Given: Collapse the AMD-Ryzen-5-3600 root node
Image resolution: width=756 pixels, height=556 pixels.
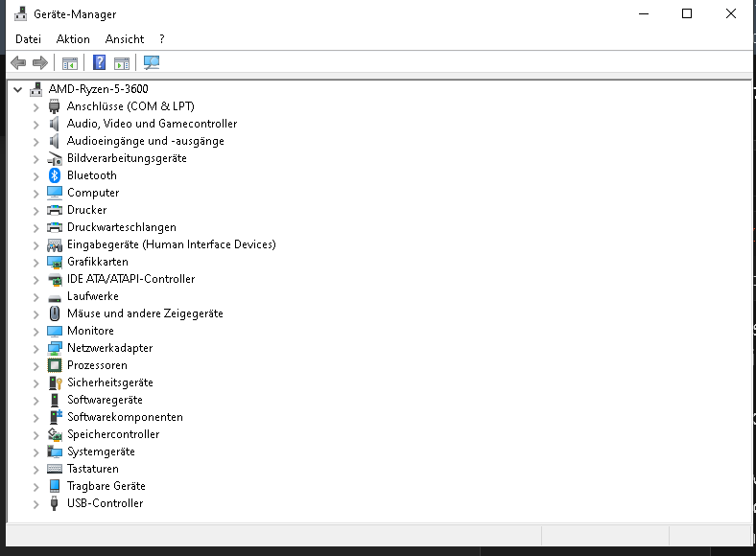Looking at the screenshot, I should (x=18, y=89).
